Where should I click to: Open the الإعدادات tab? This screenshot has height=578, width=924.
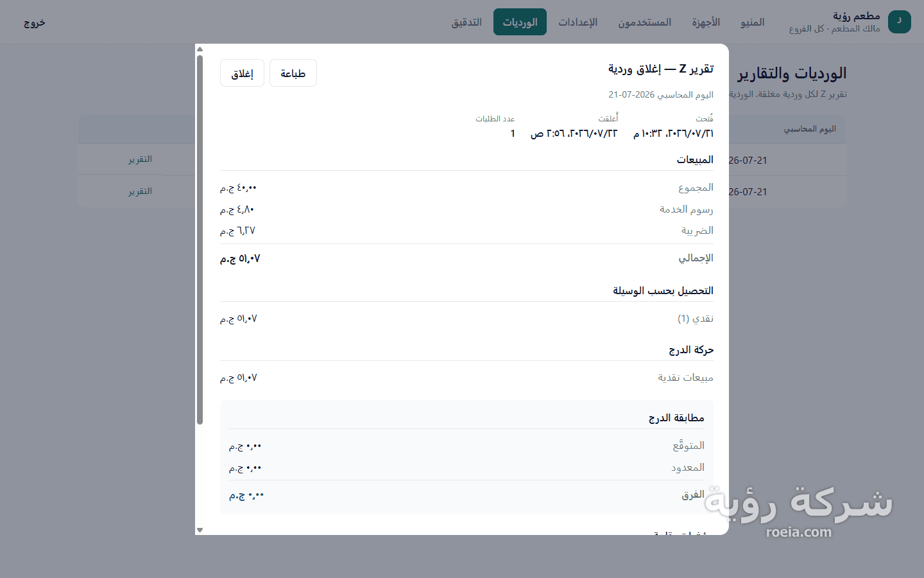coord(577,22)
